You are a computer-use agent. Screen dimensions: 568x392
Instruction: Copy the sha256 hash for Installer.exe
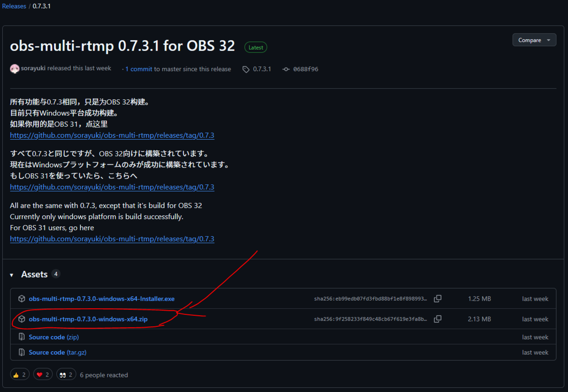438,299
